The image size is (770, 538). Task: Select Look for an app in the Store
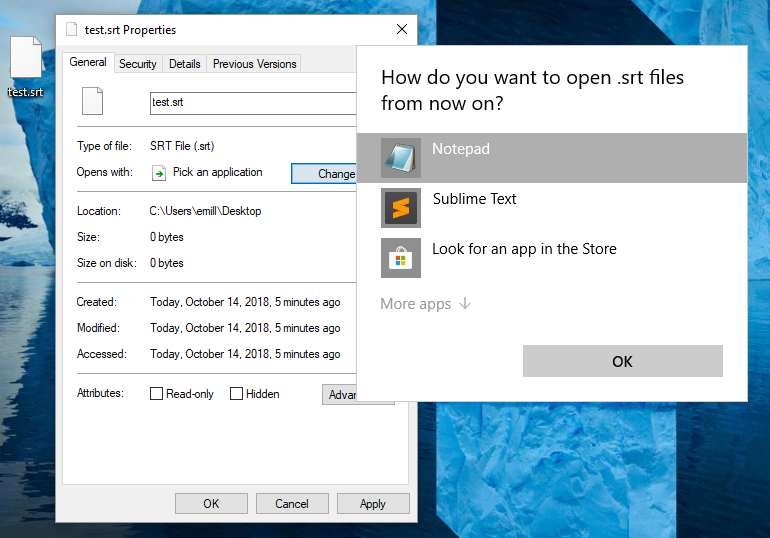(552, 258)
